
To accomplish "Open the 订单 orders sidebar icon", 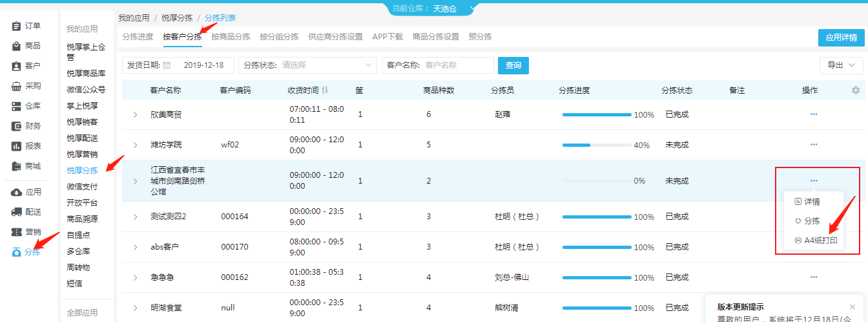I will coord(17,26).
